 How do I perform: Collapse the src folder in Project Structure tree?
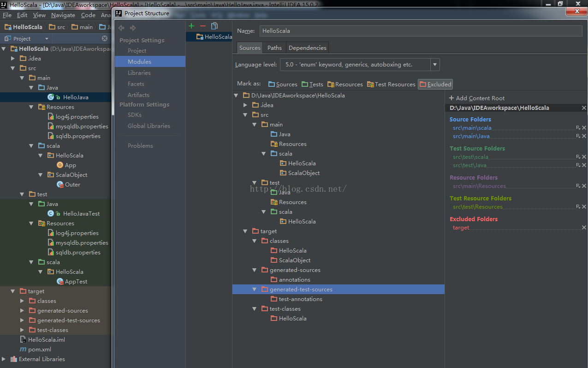point(245,115)
